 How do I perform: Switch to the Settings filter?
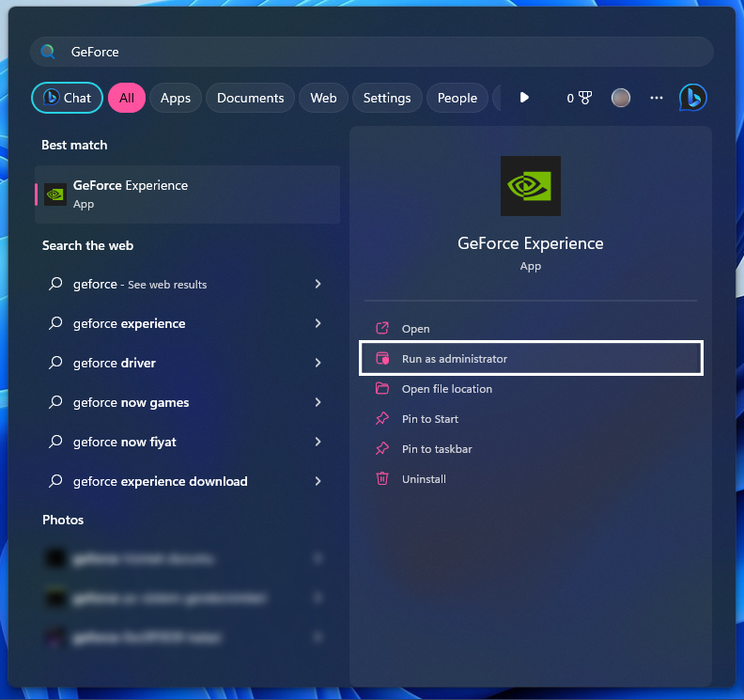point(387,98)
